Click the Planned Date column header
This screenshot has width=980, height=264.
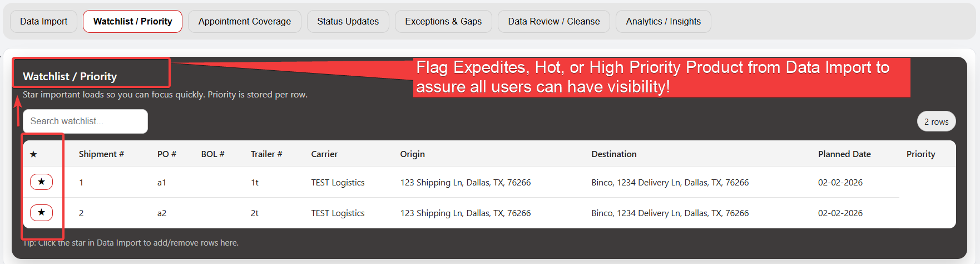pos(844,154)
